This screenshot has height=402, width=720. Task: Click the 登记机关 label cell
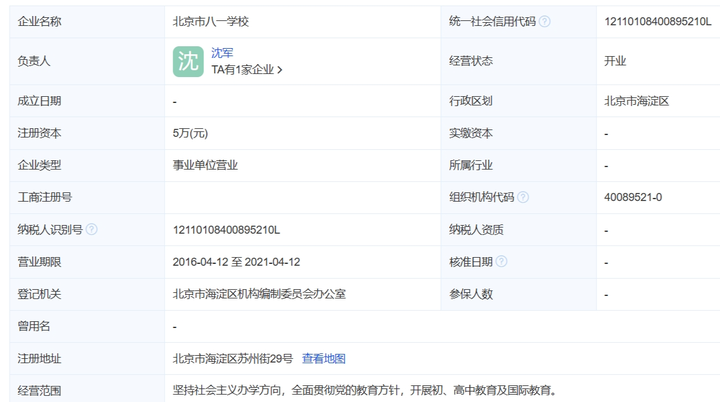pyautogui.click(x=87, y=294)
